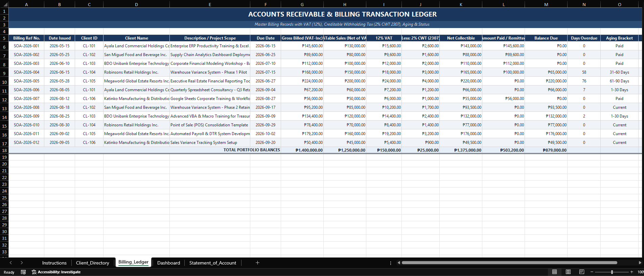The height and width of the screenshot is (276, 644).
Task: Click the horizontal scrollbar thumb
Action: tap(509, 263)
